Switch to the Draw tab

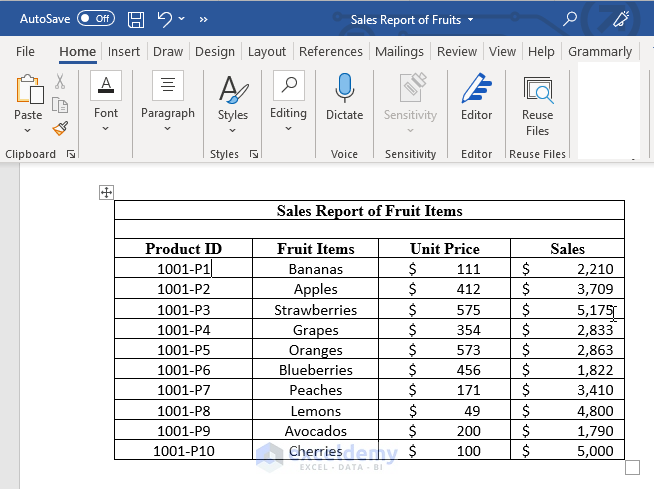[168, 51]
